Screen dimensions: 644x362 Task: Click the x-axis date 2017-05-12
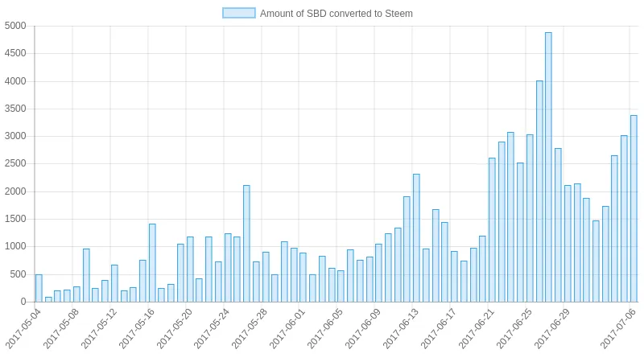pyautogui.click(x=98, y=329)
